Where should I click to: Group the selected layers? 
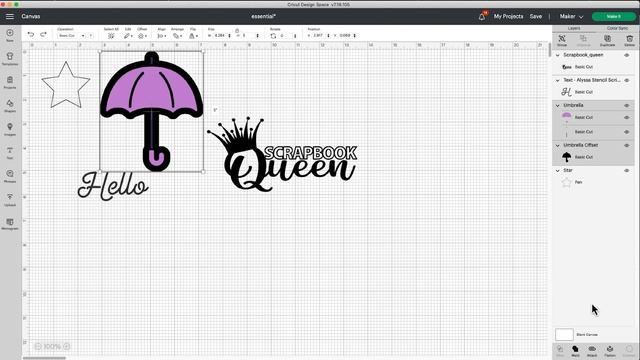pos(562,40)
